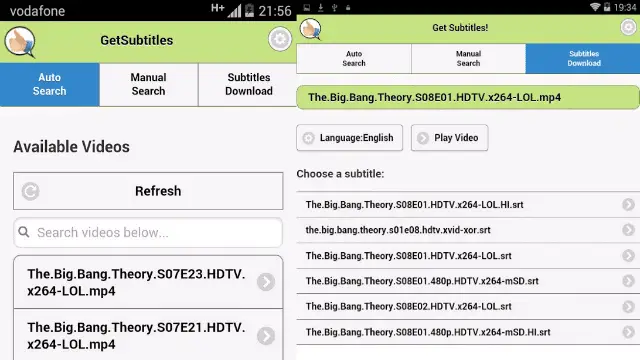Open The.Big.Bang.Theory.S07E23 video entry
The width and height of the screenshot is (640, 360).
(148, 282)
